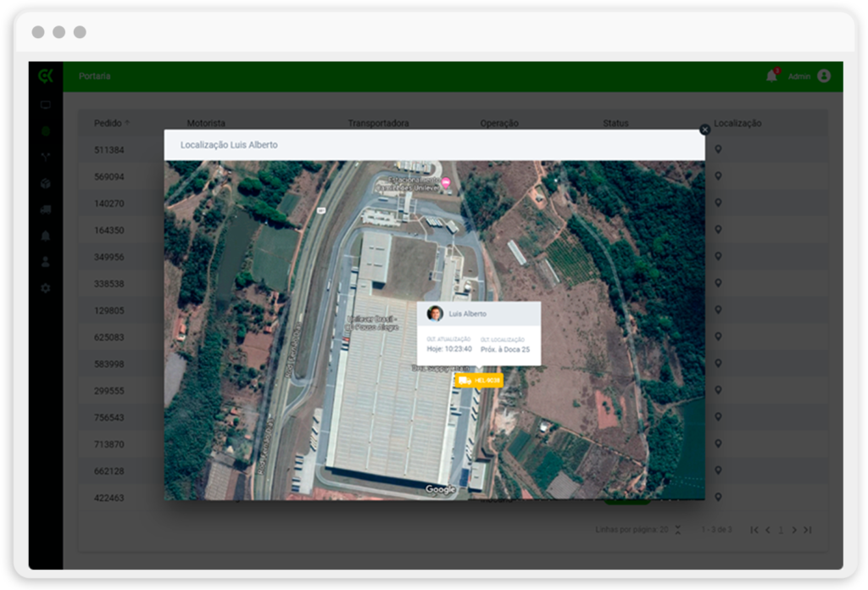Click order number 129805
868x590 pixels.
(109, 310)
